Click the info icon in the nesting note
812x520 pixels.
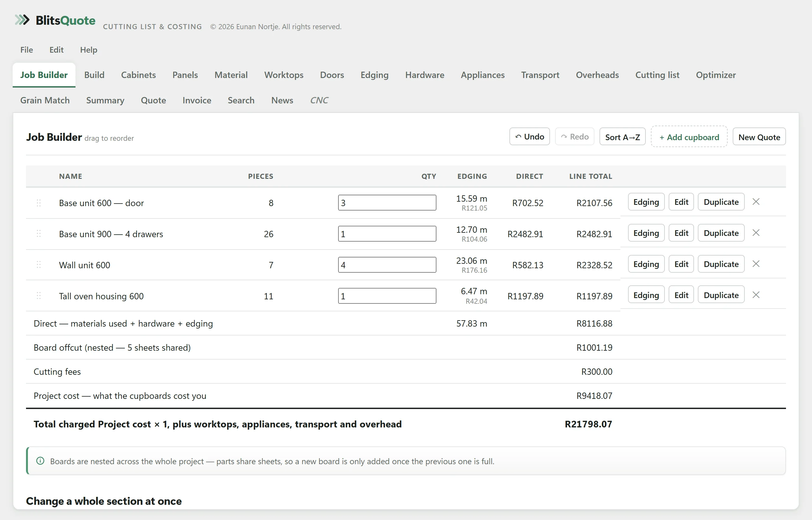coord(40,461)
